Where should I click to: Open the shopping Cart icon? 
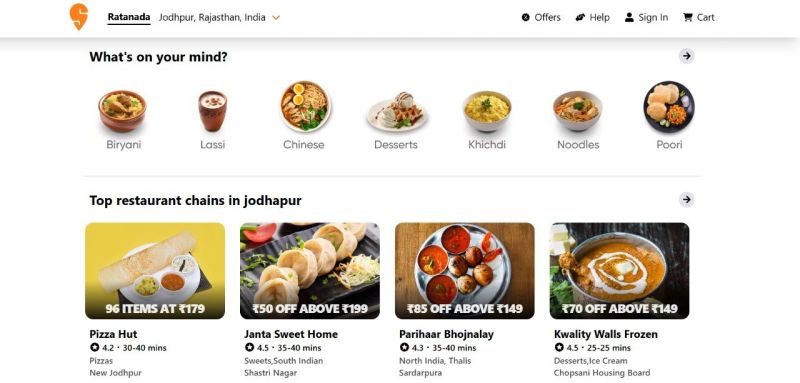pos(687,17)
